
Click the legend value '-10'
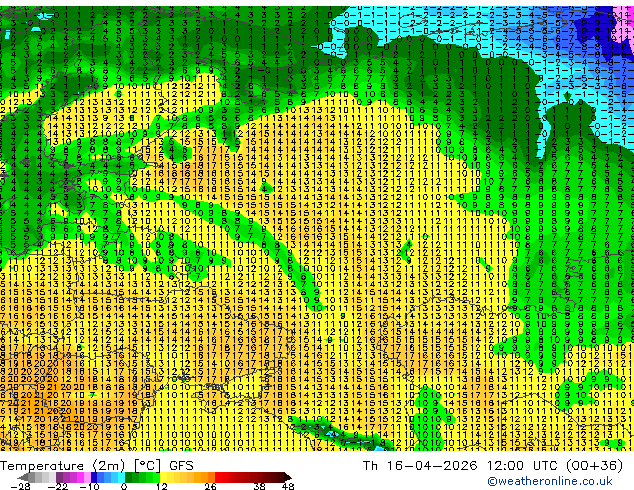[x=89, y=486]
